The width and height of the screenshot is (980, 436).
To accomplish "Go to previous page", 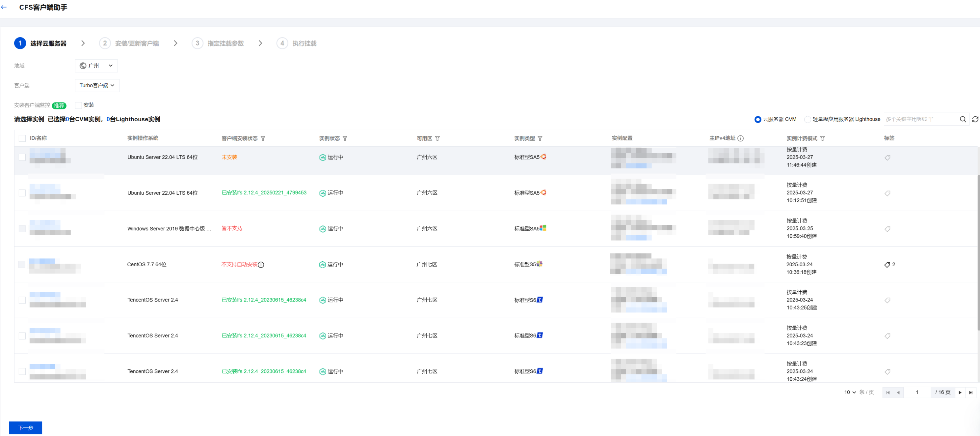I will coord(898,392).
